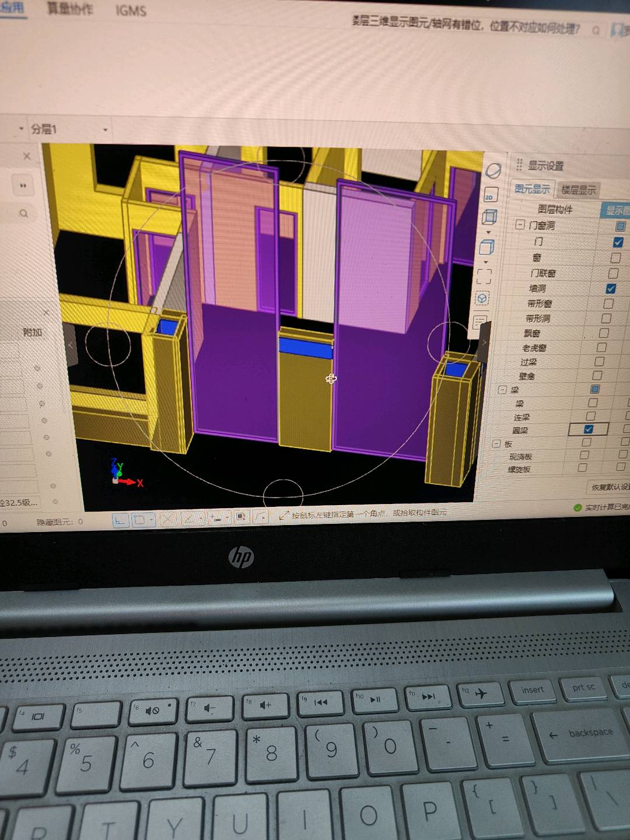Open the IGMS menu tab
This screenshot has width=630, height=840.
(131, 10)
